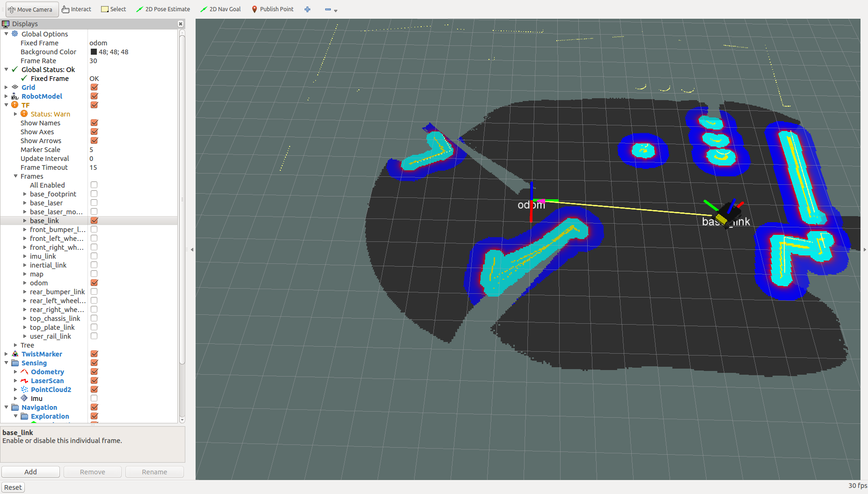Expand the Tree item under Frames
This screenshot has height=494, width=868.
point(16,345)
